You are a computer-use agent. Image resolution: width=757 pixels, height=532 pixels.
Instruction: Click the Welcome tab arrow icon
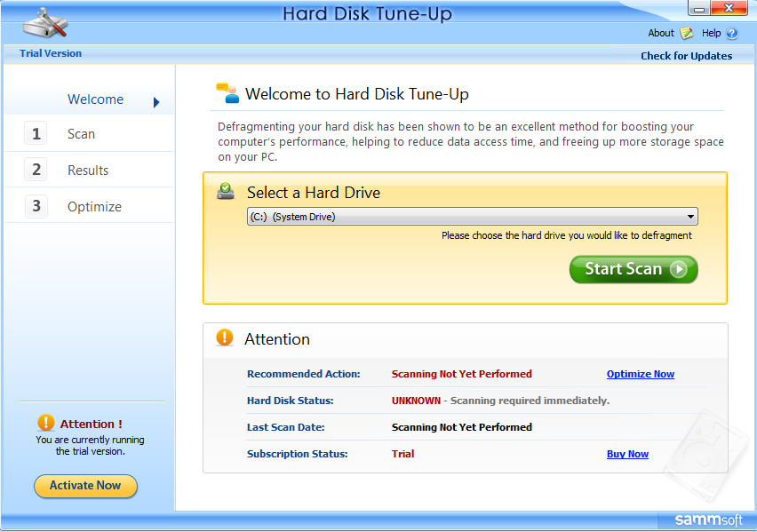tap(156, 101)
